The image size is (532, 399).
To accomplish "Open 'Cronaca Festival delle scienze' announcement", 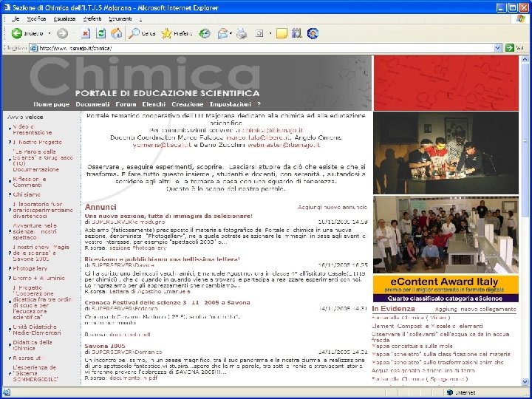I will click(x=167, y=302).
